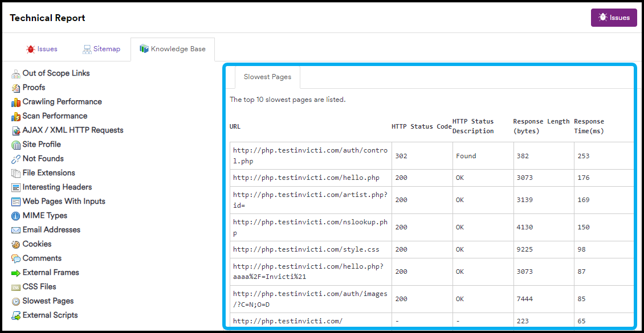Click the Proofs icon in sidebar
644x333 pixels.
click(x=16, y=88)
